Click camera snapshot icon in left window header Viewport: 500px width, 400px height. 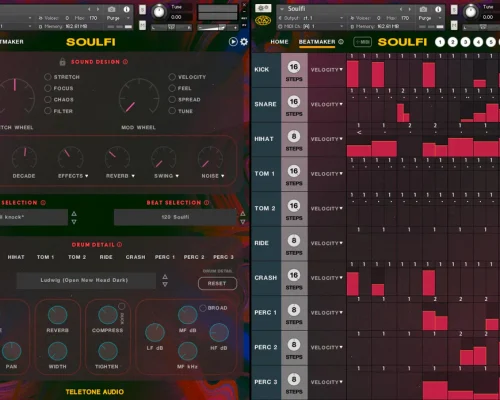[112, 9]
